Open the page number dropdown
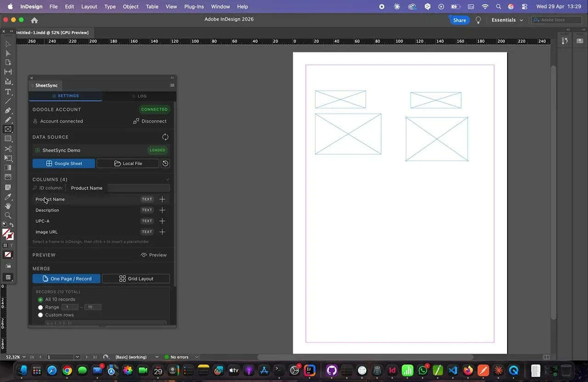 coord(77,357)
